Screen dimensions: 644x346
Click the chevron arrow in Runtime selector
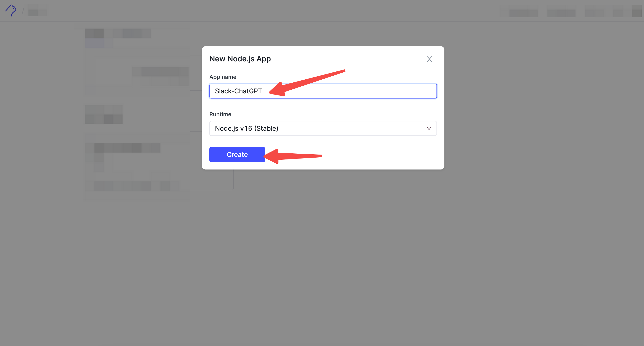[429, 128]
